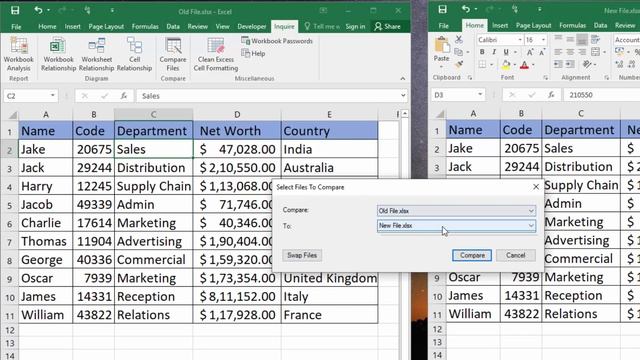Open the Developer tab in Old File
This screenshot has width=640, height=360.
point(251,27)
